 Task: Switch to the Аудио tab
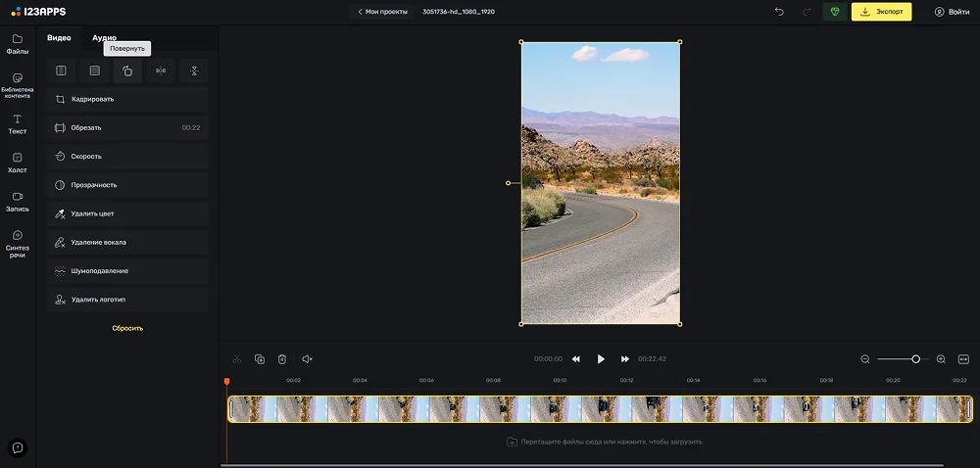pos(104,38)
